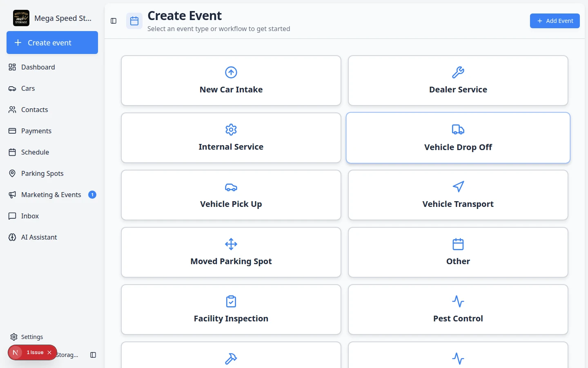Image resolution: width=588 pixels, height=368 pixels.
Task: Click the AI Assistant brain icon
Action: (12, 237)
